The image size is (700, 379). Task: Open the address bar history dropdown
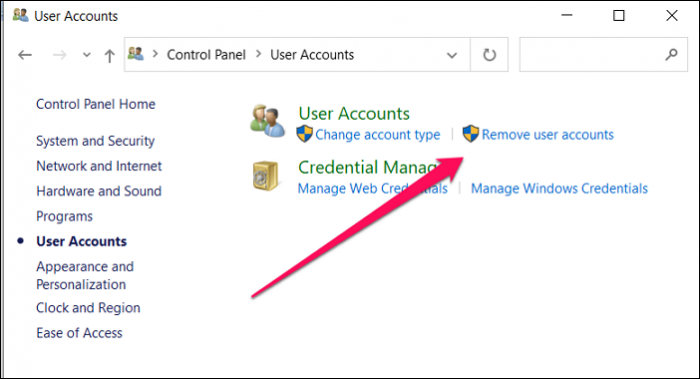452,55
